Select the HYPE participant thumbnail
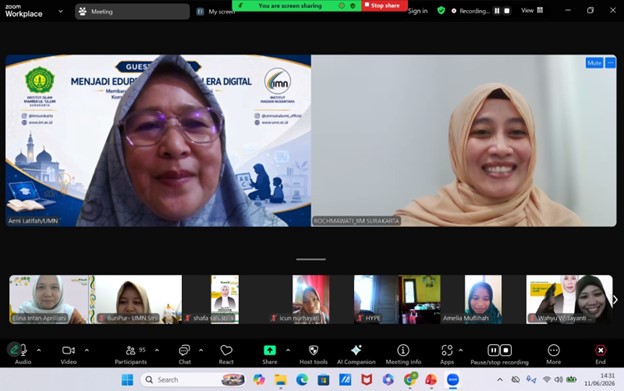Viewport: 624px width, 391px height. [397, 299]
